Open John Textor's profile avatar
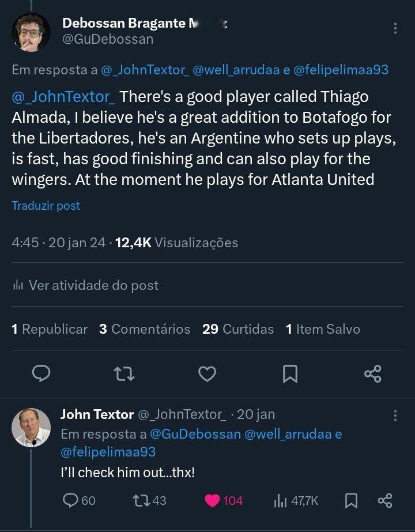Viewport: 415px width, 532px height. click(31, 428)
